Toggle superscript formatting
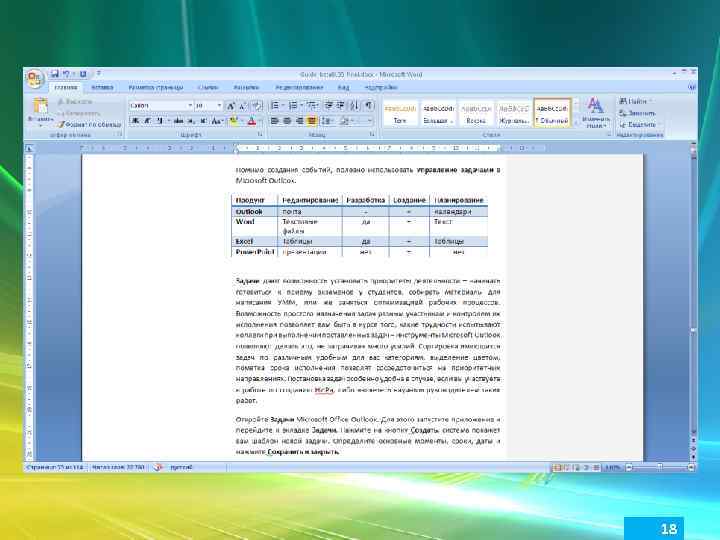The height and width of the screenshot is (540, 720). coord(203,121)
